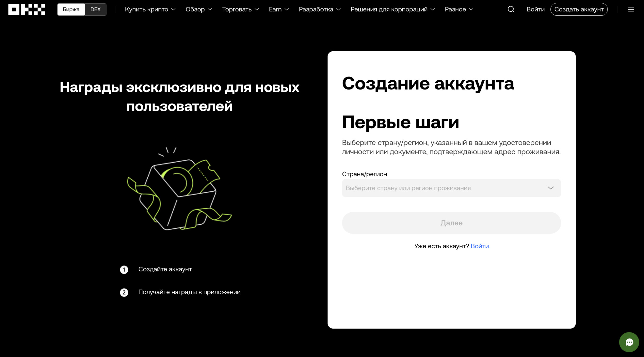This screenshot has height=357, width=644.
Task: Expand the Обзор dropdown menu
Action: (199, 10)
